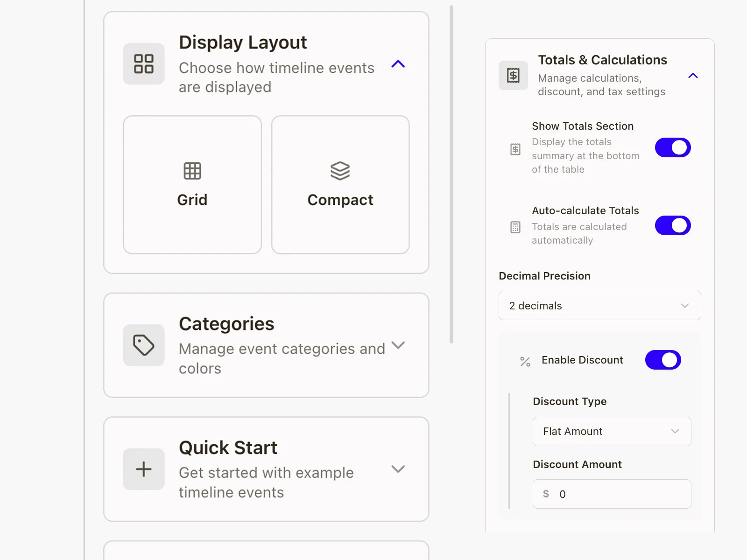Click the Quick Start plus icon

(x=143, y=469)
